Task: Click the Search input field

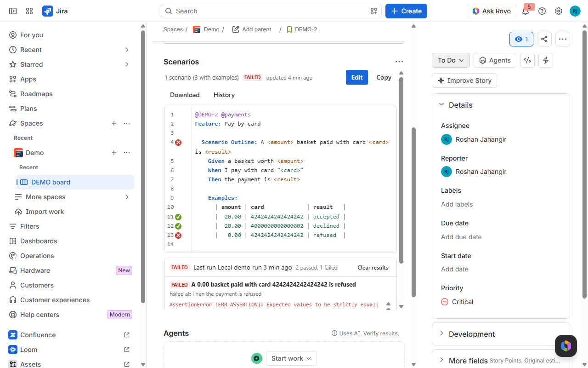Action: click(271, 11)
